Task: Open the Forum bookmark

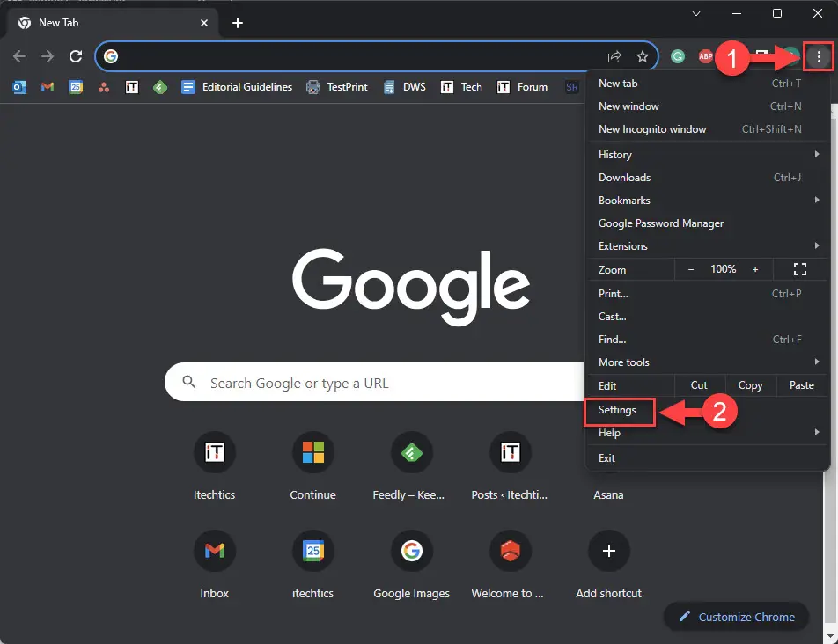Action: pyautogui.click(x=522, y=86)
